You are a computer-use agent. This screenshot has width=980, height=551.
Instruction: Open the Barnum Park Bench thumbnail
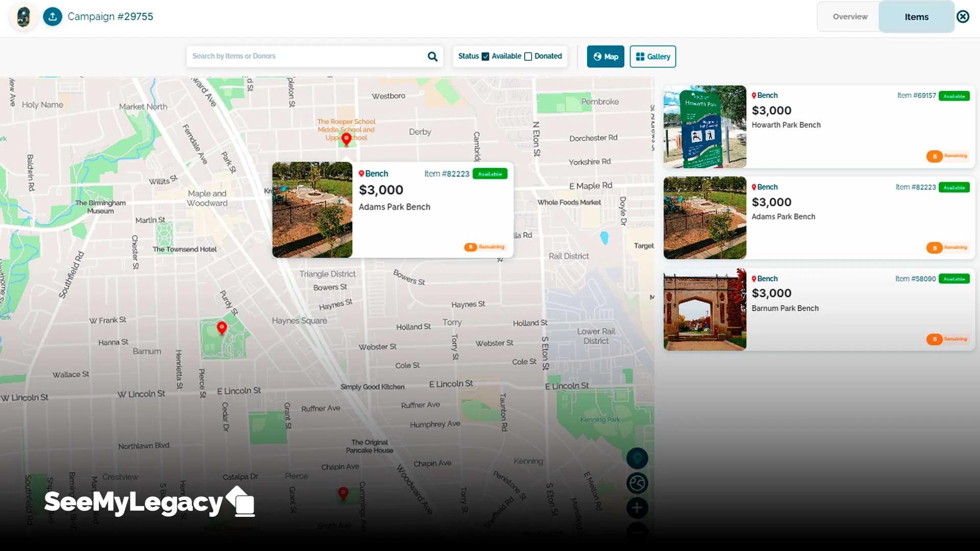click(704, 310)
